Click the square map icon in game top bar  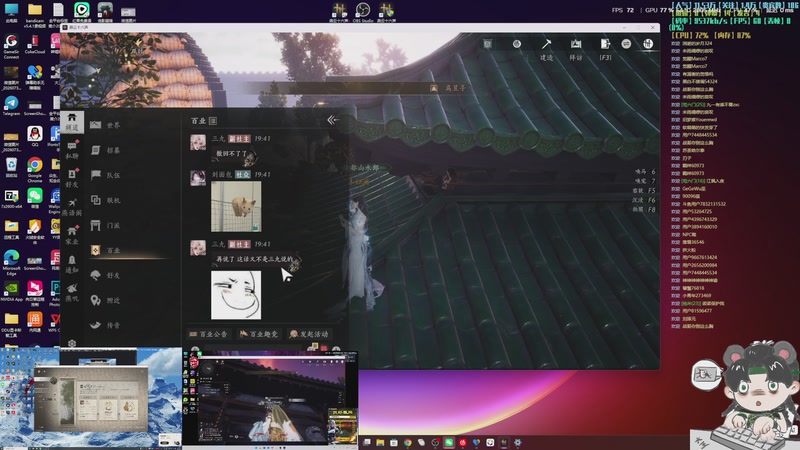[488, 44]
